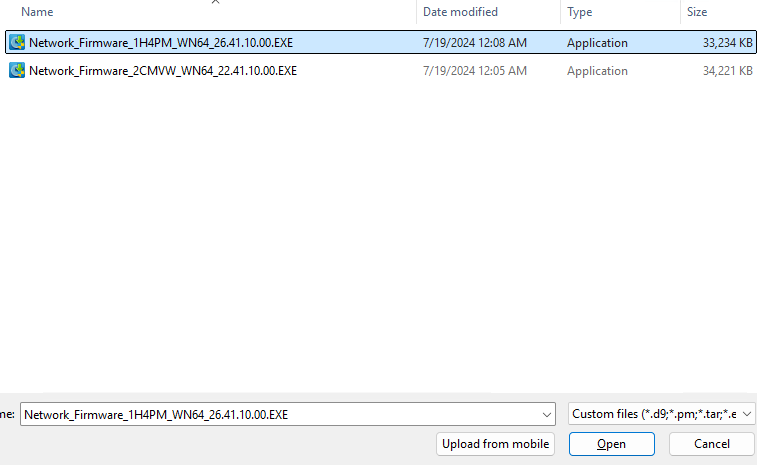
Task: Sort by Date modified column header
Action: click(462, 12)
